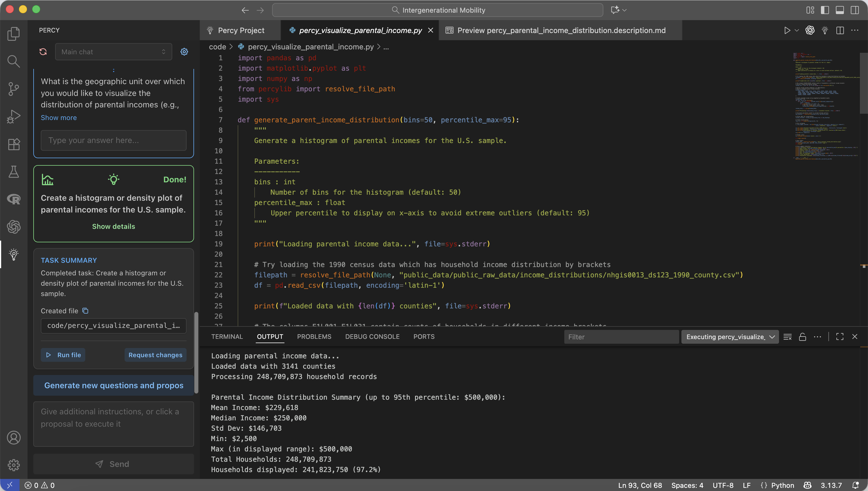
Task: Open Percy settings gear next to Main chat
Action: pos(184,52)
